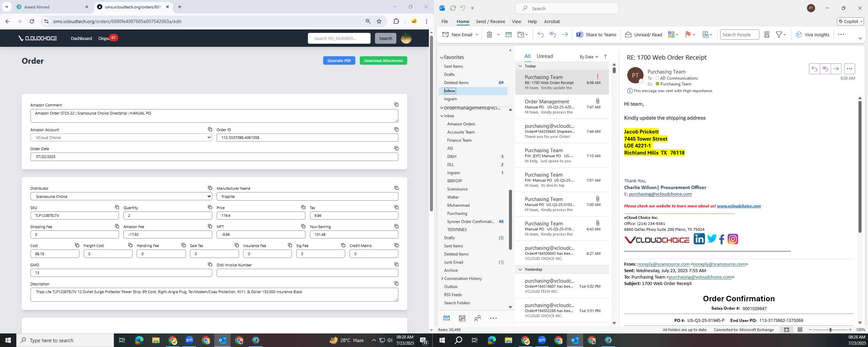Screen dimensions: 868x347
Task: Click Reply All in the reading pane
Action: [825, 69]
